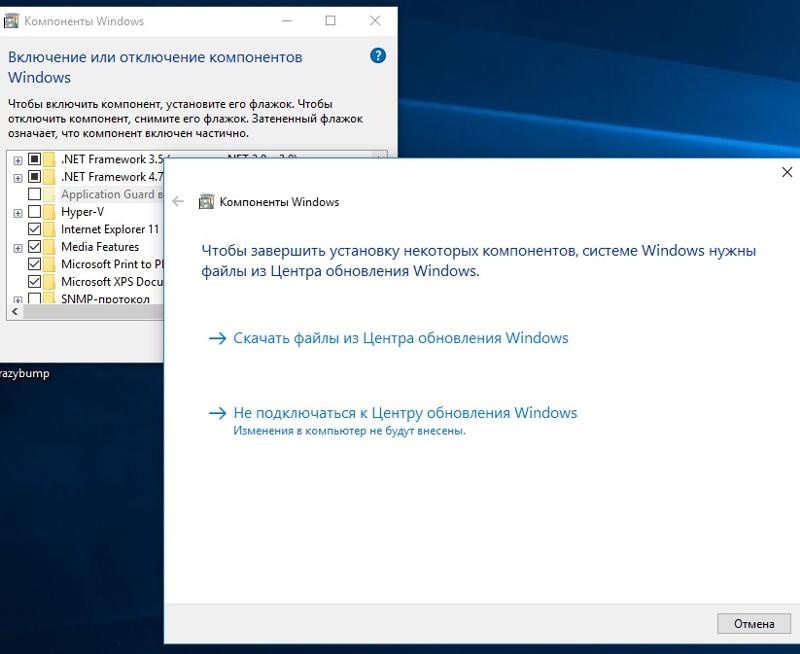The image size is (800, 654).
Task: Toggle the .NET Framework 4.7 checkbox
Action: pyautogui.click(x=34, y=177)
